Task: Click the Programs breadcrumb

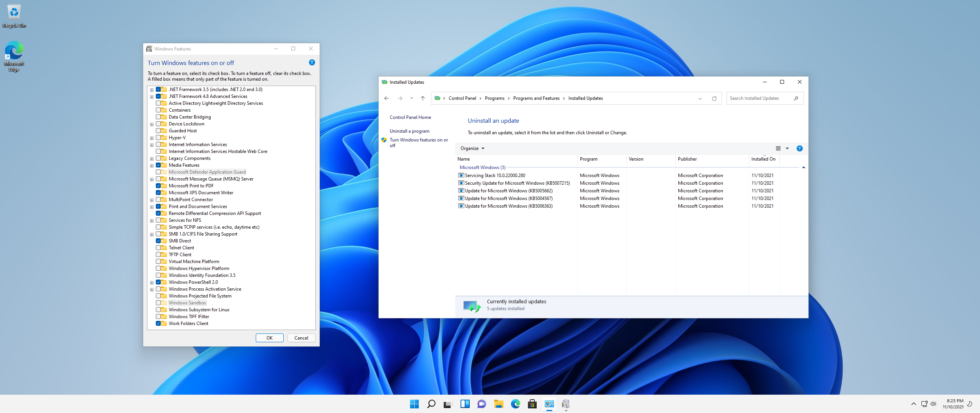Action: pyautogui.click(x=495, y=98)
